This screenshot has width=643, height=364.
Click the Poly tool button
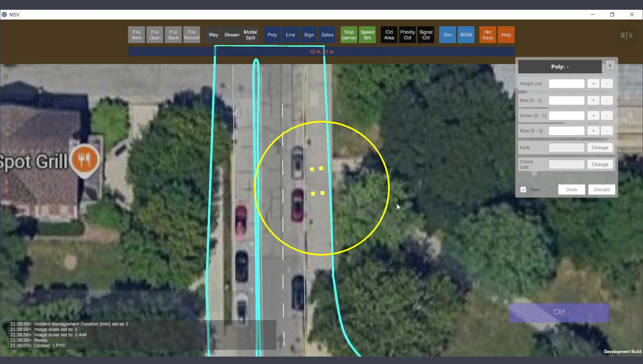(272, 35)
